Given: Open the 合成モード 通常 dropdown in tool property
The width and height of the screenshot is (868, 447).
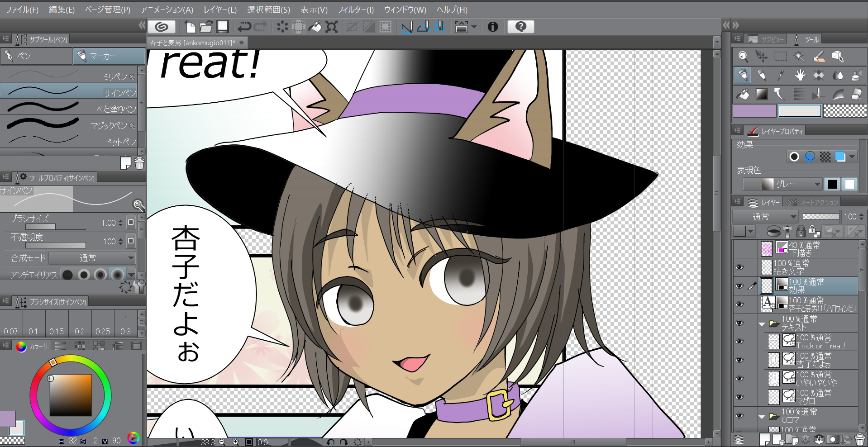Looking at the screenshot, I should [92, 258].
